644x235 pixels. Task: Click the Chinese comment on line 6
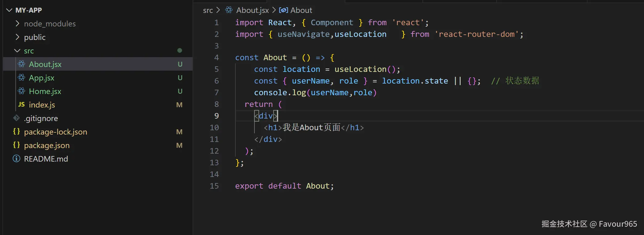[x=515, y=81]
